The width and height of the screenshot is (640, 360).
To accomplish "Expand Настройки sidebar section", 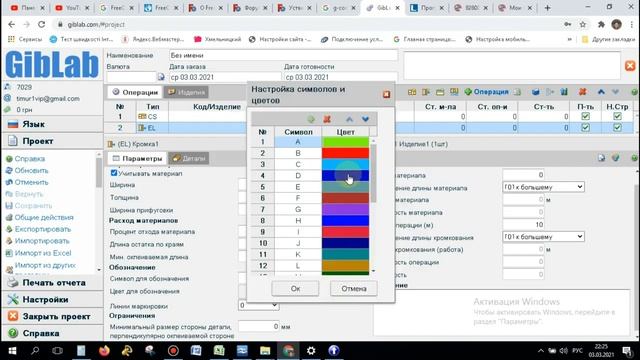I will (52, 300).
